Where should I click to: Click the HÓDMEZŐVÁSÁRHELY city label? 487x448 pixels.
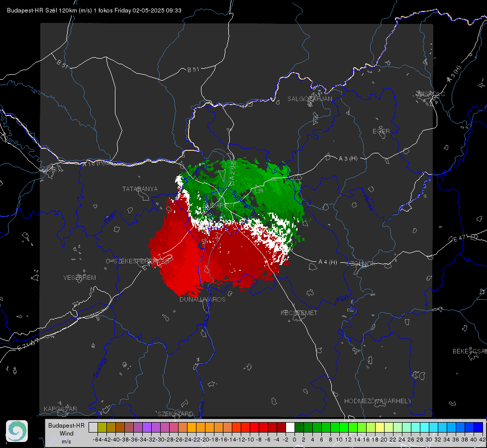[x=378, y=401]
